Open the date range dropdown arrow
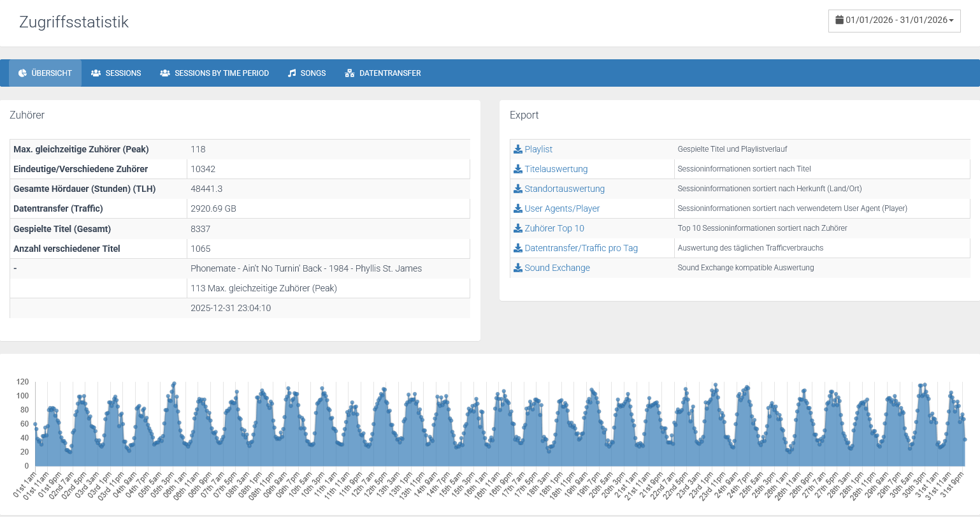 click(951, 21)
